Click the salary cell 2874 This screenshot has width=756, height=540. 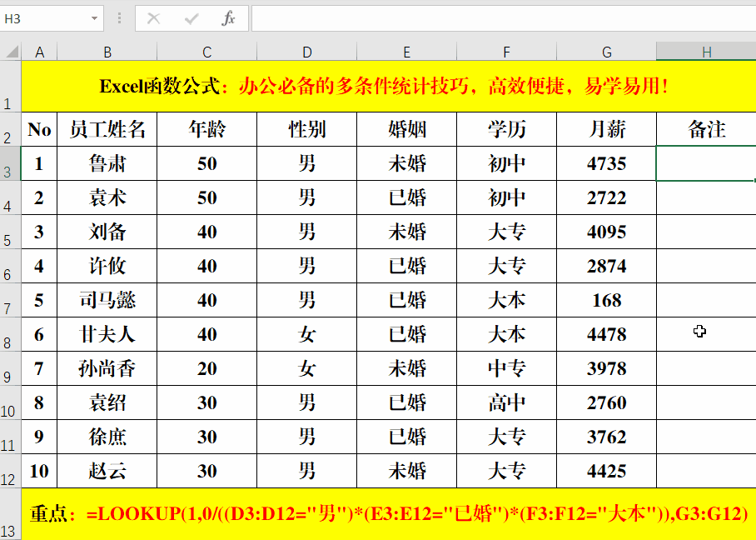click(x=606, y=266)
